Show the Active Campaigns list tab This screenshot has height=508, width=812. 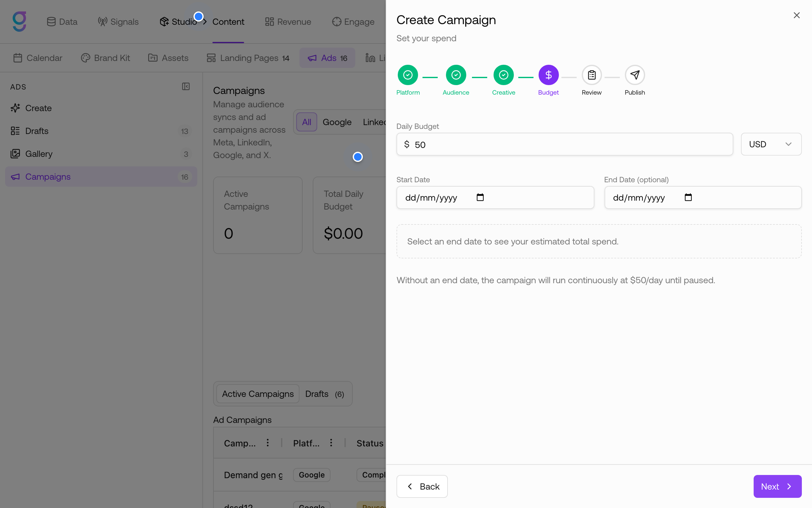(258, 394)
